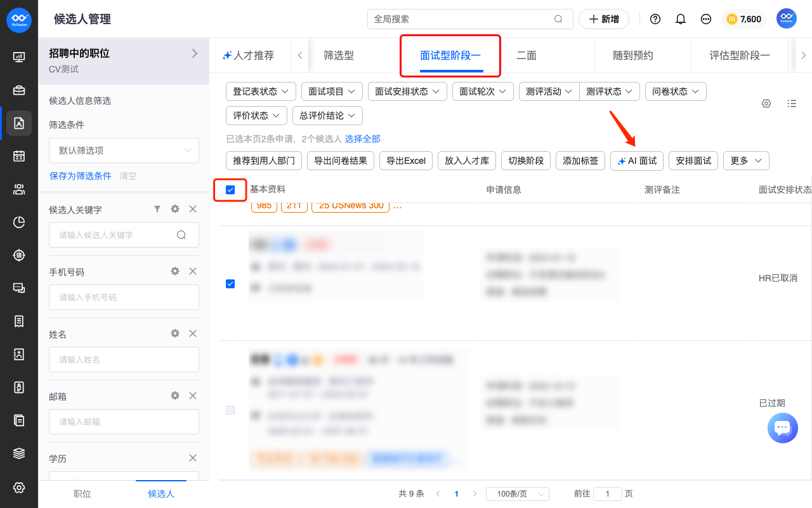Click the 新增 button
The width and height of the screenshot is (812, 508).
click(604, 19)
